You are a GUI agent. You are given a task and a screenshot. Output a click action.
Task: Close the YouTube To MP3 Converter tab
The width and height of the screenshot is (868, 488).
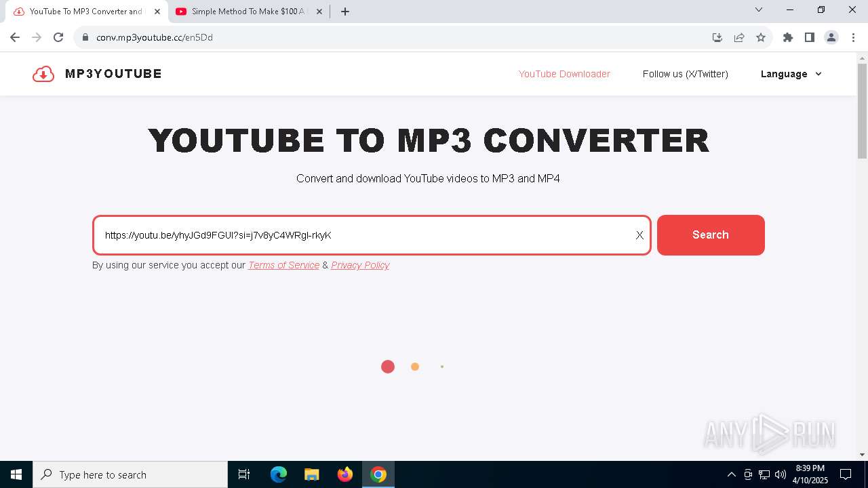tap(157, 12)
